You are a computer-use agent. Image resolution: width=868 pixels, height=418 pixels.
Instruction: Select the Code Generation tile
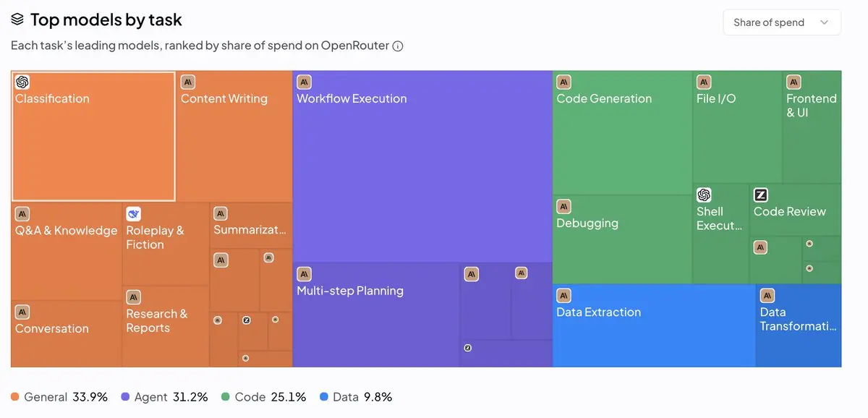(622, 132)
